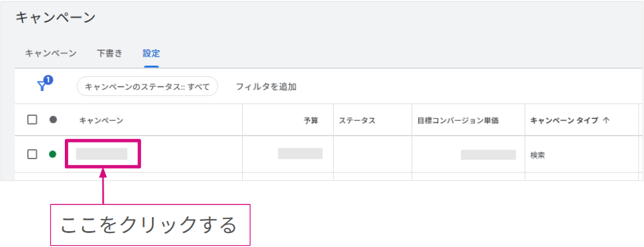Sort by the 予算 column header
Image resolution: width=644 pixels, height=247 pixels.
click(x=311, y=120)
